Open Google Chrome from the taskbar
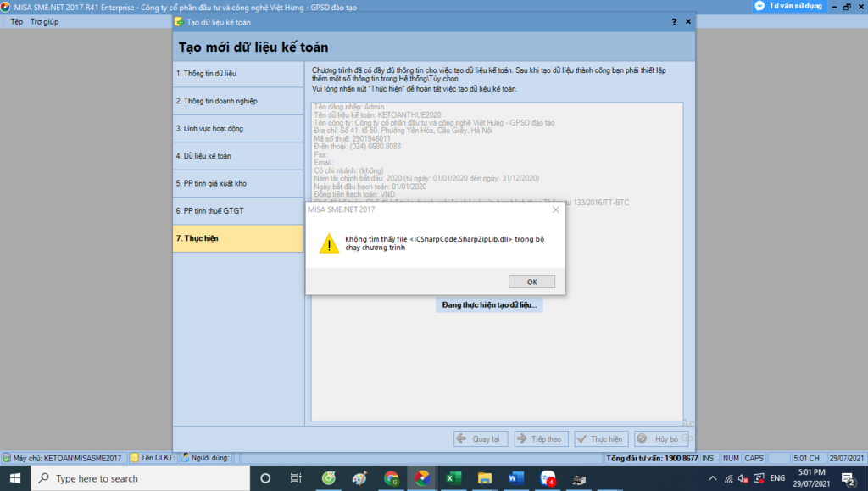 coord(391,478)
